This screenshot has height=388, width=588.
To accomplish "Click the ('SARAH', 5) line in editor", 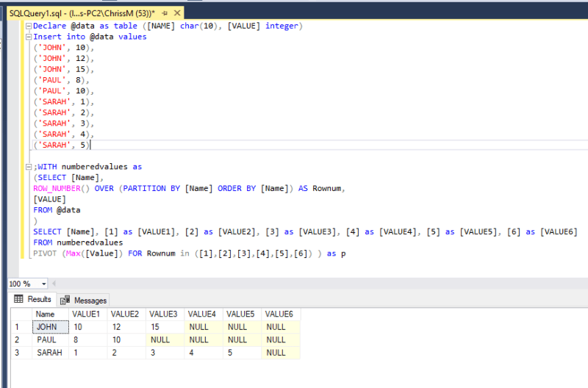I will [62, 145].
